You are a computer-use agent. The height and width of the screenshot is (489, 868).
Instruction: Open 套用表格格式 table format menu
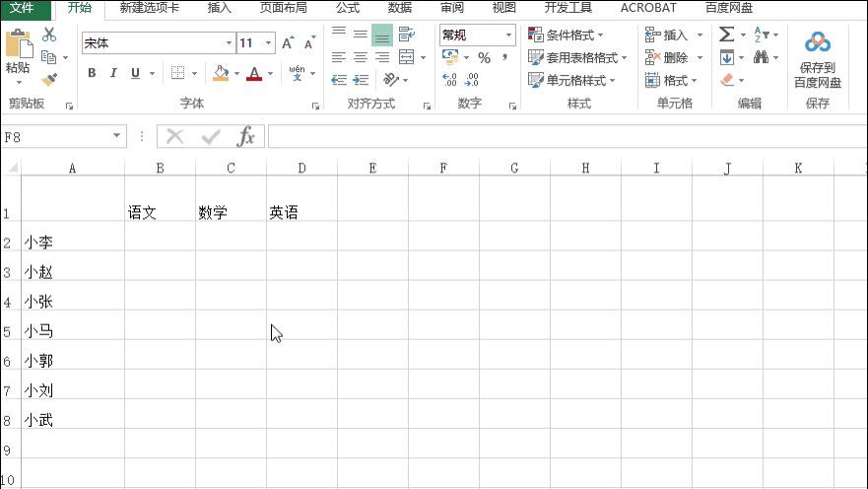coord(577,57)
